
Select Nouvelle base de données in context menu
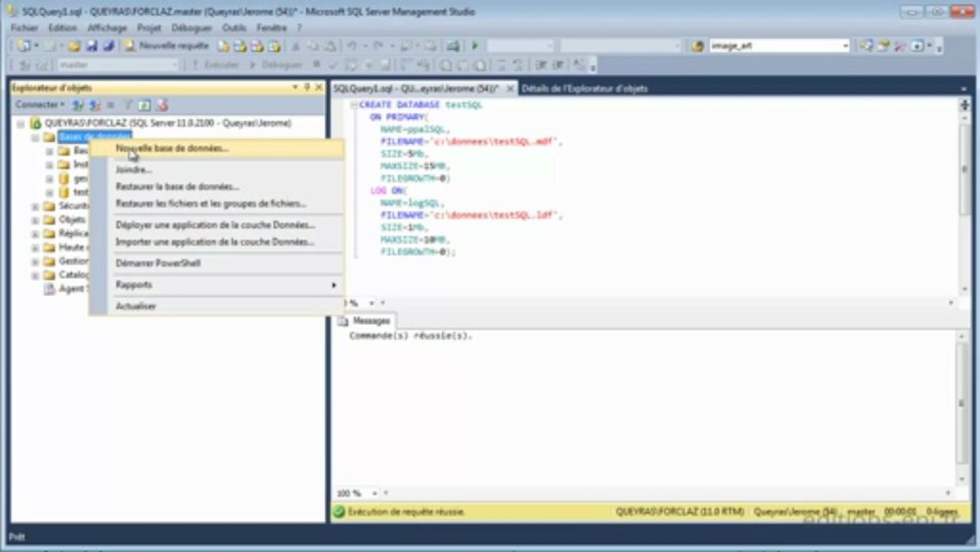(172, 149)
